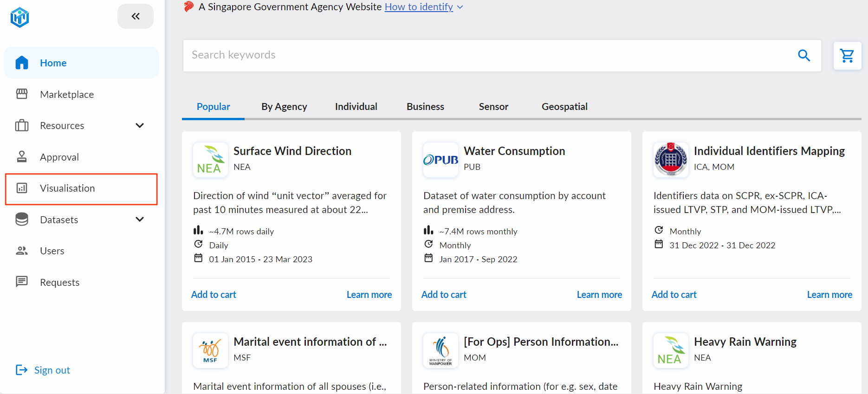Select the Approval stamp icon
868x394 pixels.
[22, 157]
